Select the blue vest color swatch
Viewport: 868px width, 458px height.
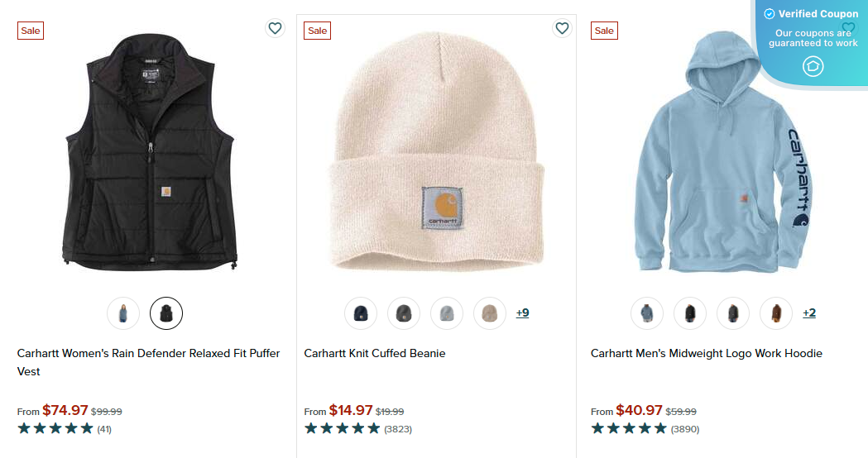[x=123, y=313]
